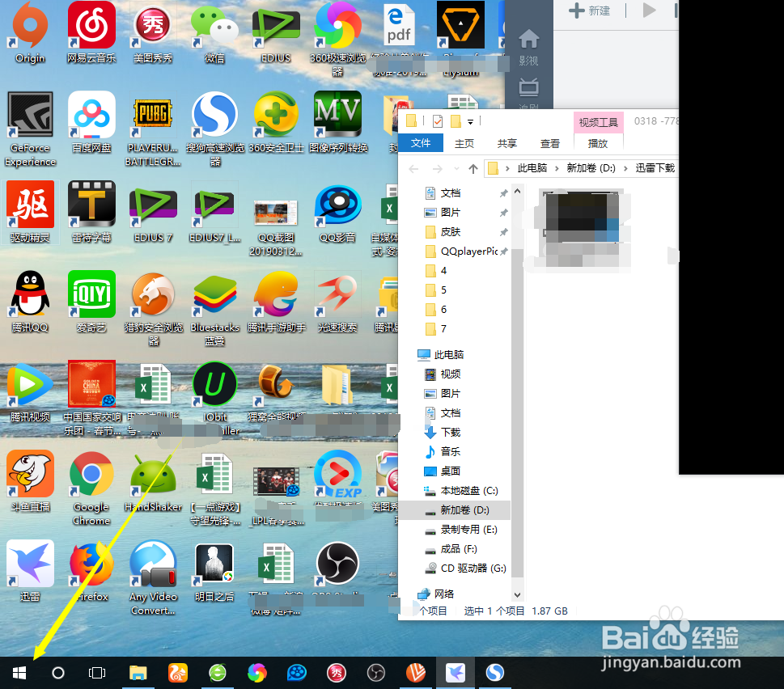784x689 pixels.
Task: Open the 搜狗高速浏览器 desktop icon
Action: tap(215, 129)
